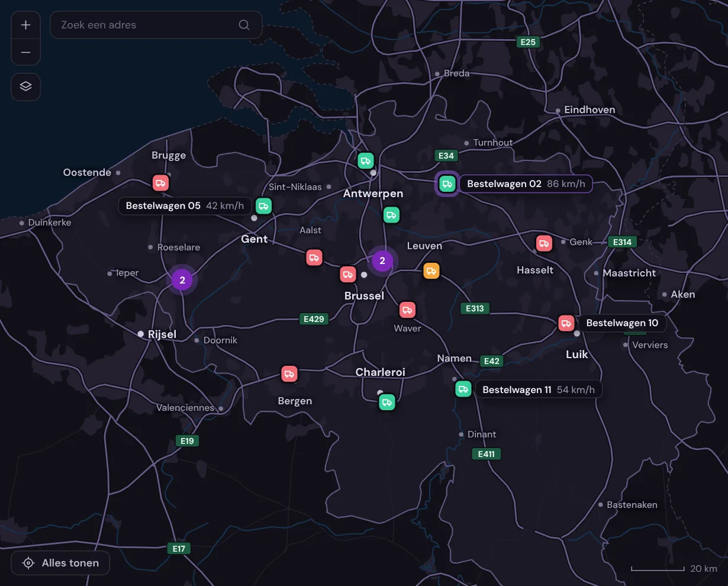The height and width of the screenshot is (586, 728).
Task: Click the Bastenaken town label
Action: click(x=632, y=505)
